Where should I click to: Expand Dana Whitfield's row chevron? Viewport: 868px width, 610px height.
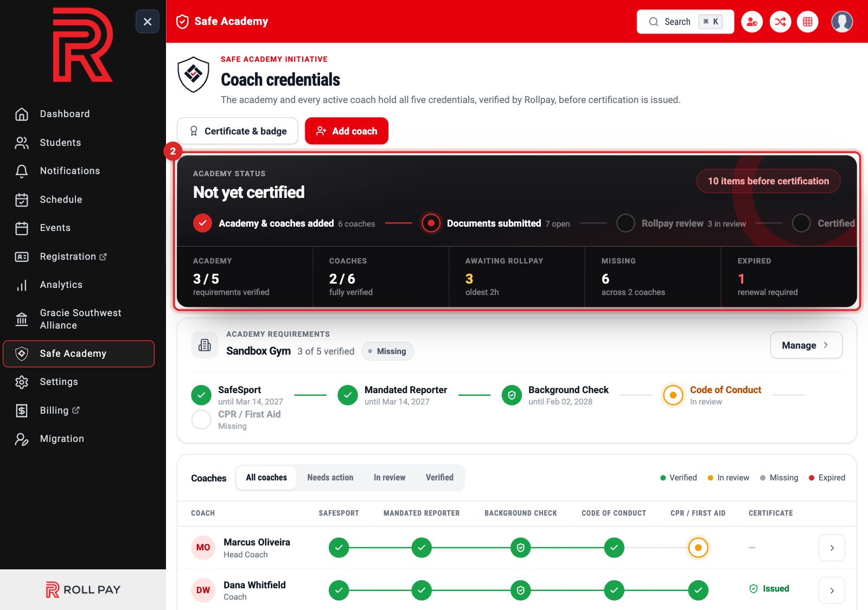832,590
